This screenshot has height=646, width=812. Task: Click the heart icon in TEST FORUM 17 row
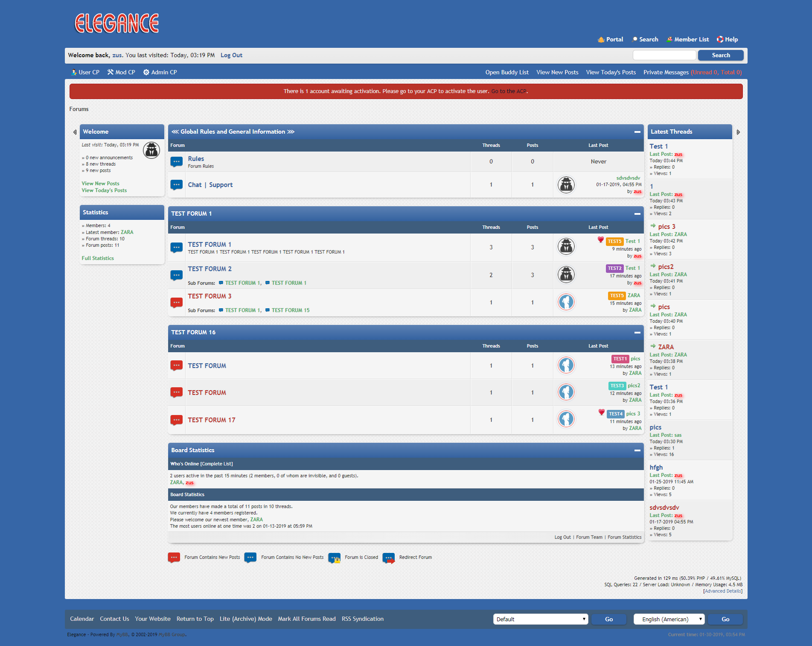point(601,412)
